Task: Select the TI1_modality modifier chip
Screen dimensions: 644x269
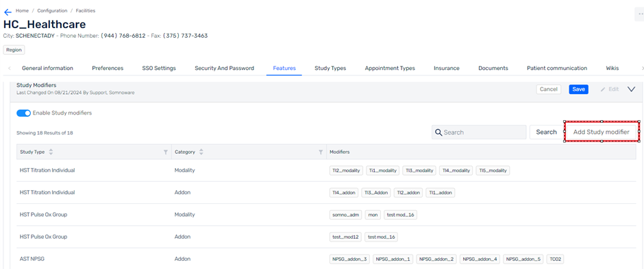Action: tap(382, 170)
